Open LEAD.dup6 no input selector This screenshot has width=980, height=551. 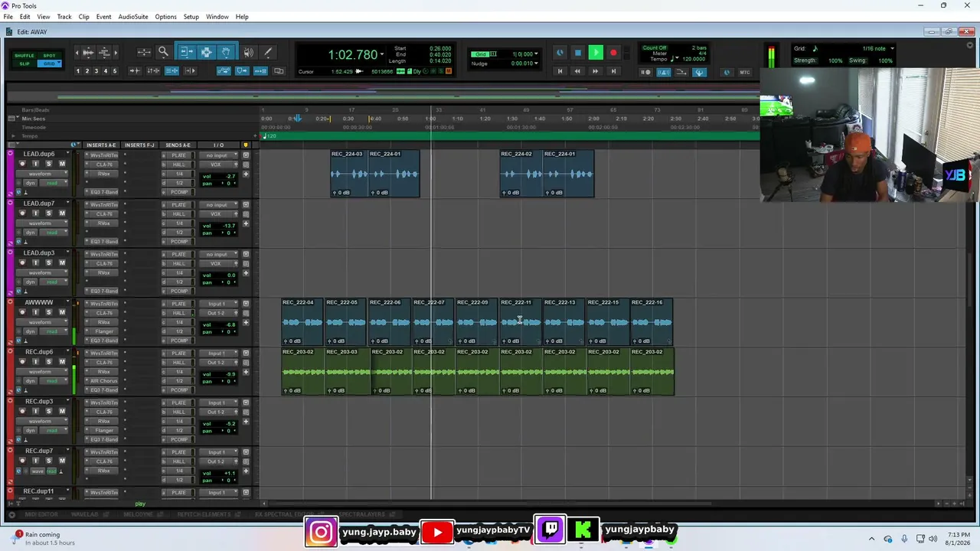point(219,155)
